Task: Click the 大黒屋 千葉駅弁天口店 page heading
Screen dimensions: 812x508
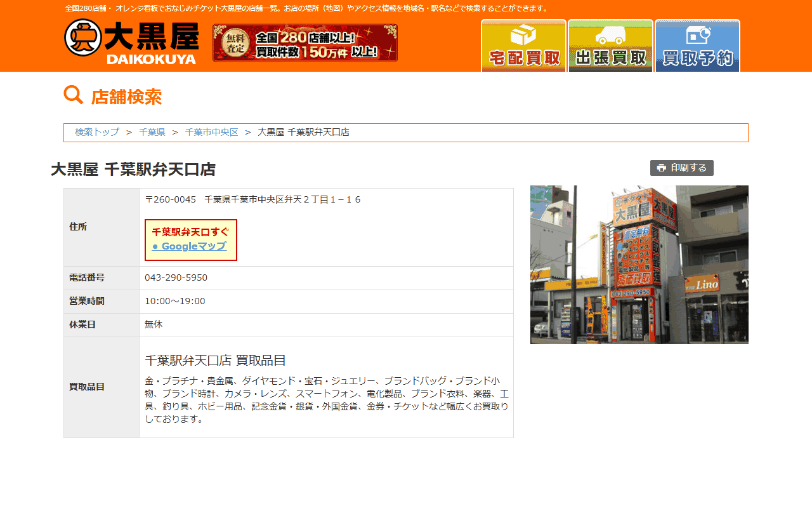Action: 133,170
